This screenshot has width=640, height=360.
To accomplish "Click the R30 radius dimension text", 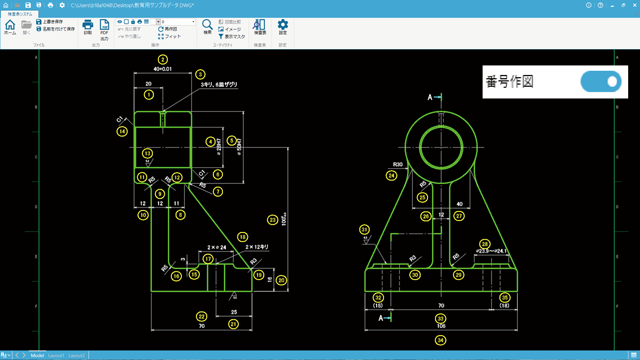I will point(398,164).
